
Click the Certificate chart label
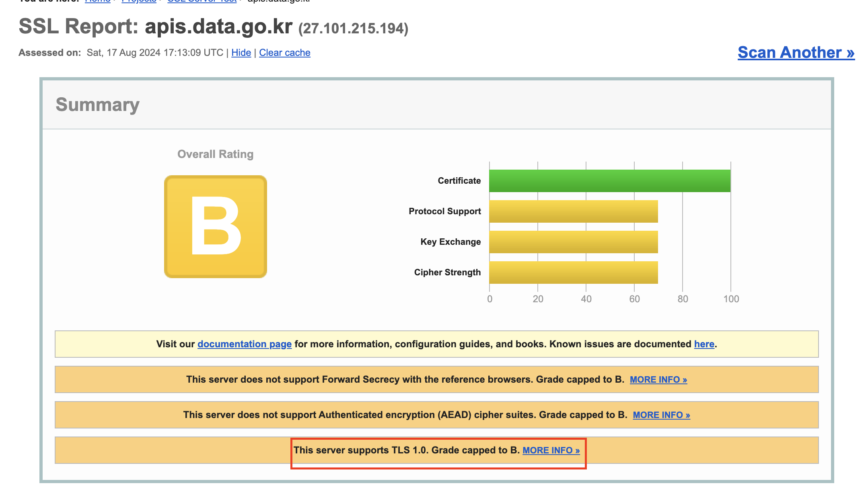click(x=459, y=180)
